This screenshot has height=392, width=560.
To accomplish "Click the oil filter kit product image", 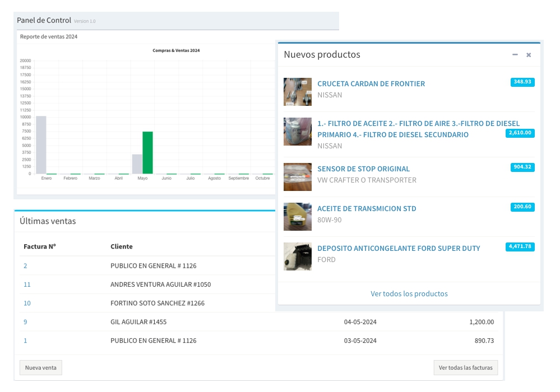I will (298, 132).
